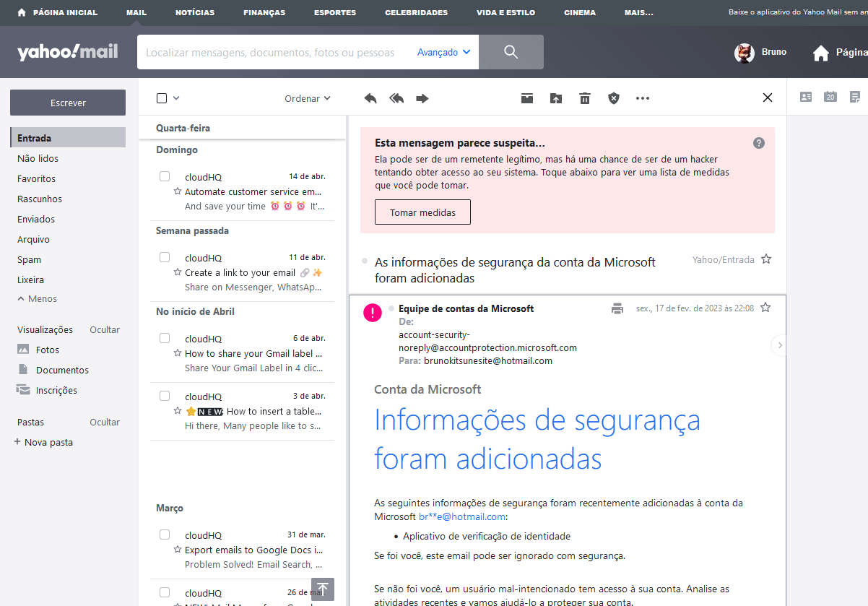The width and height of the screenshot is (868, 606).
Task: Star the open message subject
Action: (x=766, y=259)
